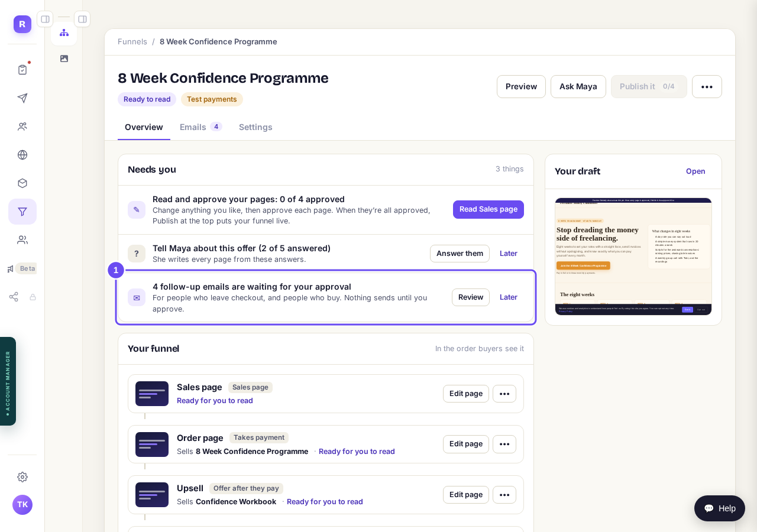The height and width of the screenshot is (532, 757).
Task: Open the TK user avatar
Action: click(22, 505)
